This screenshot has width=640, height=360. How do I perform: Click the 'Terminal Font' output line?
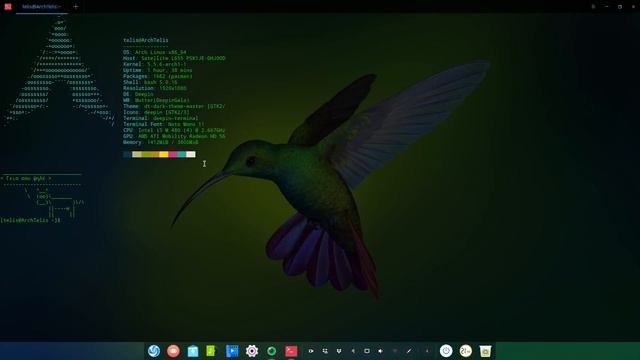point(164,124)
